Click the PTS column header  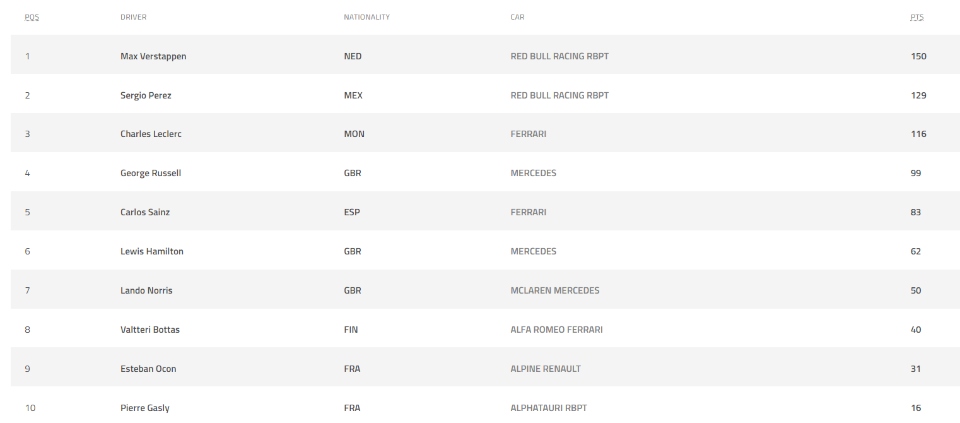point(917,17)
